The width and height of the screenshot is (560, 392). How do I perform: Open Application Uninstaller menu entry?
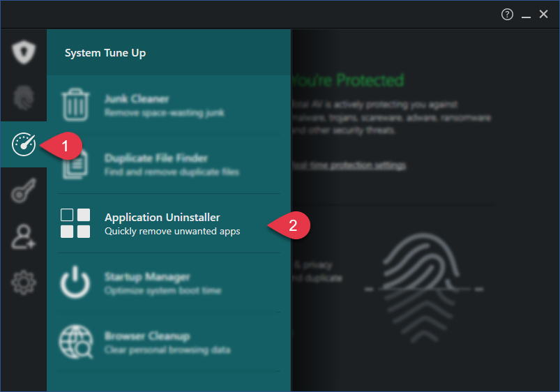pos(169,223)
